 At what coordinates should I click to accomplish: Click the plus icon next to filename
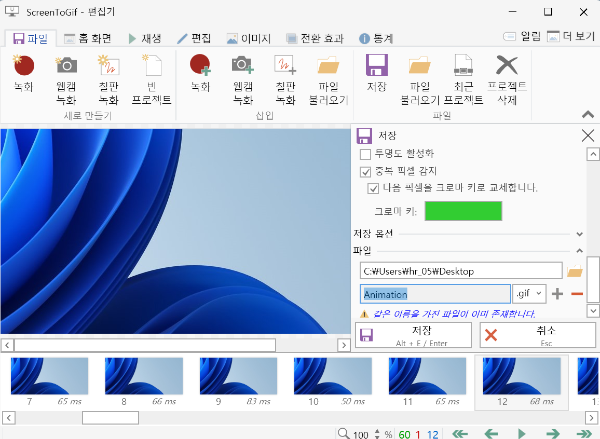tap(558, 294)
